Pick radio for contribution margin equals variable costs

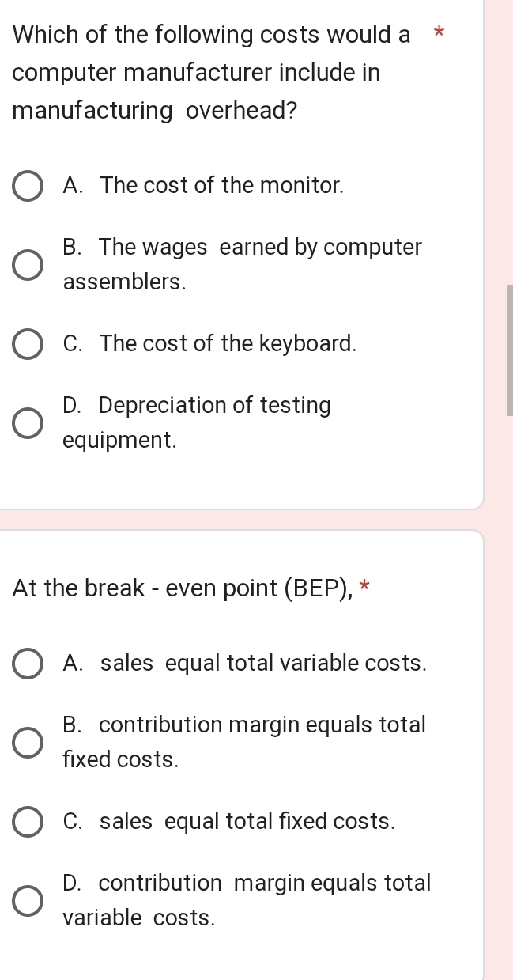pyautogui.click(x=28, y=901)
